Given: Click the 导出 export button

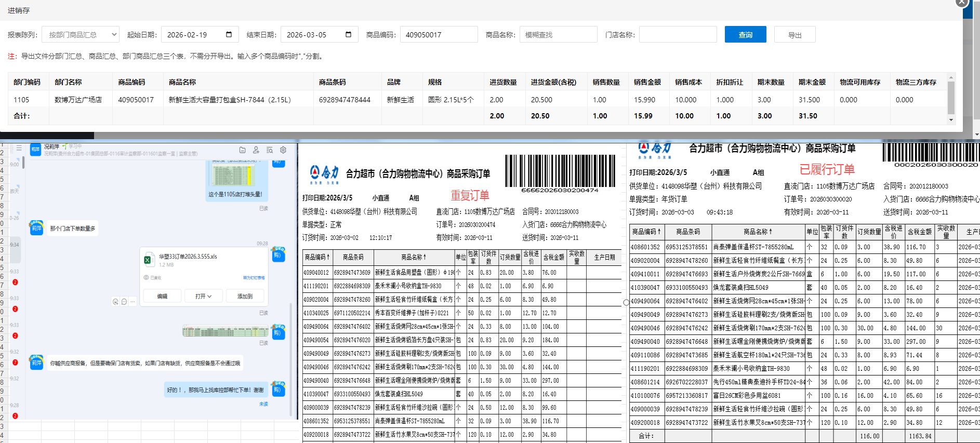Looking at the screenshot, I should point(794,35).
